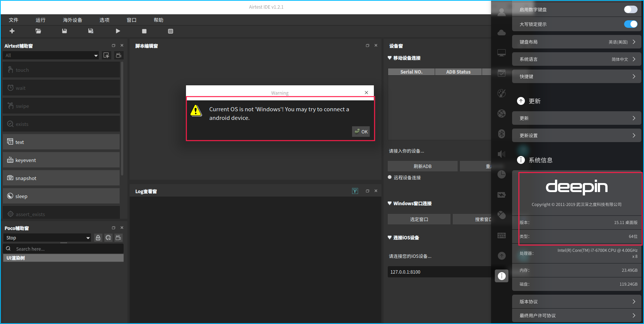
Task: Open Time and Date clock icon
Action: (502, 174)
